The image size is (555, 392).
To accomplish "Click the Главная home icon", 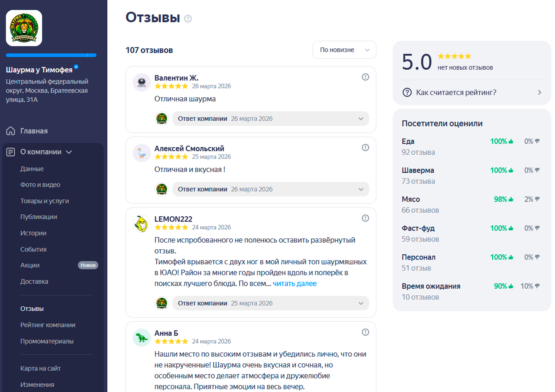I will coord(11,131).
